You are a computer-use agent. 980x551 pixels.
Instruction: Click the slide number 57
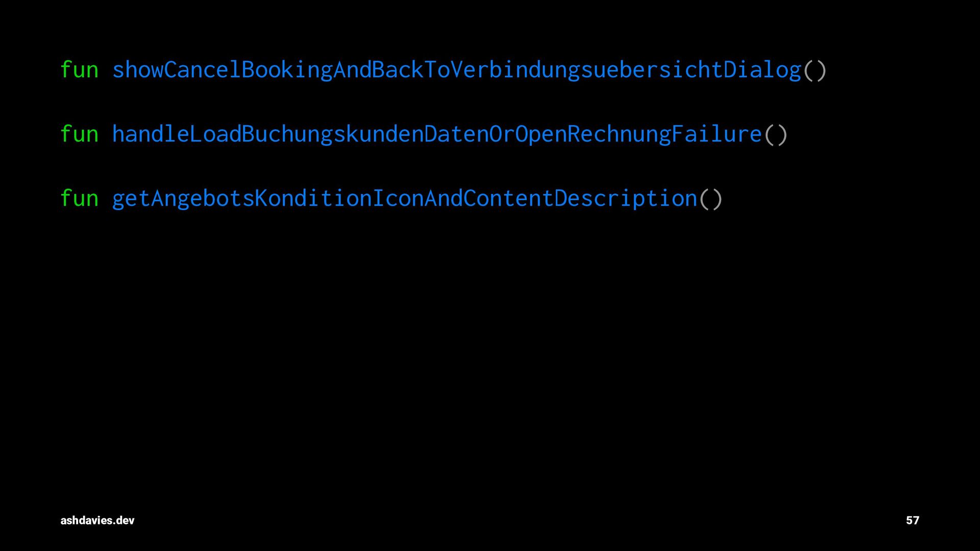click(913, 520)
